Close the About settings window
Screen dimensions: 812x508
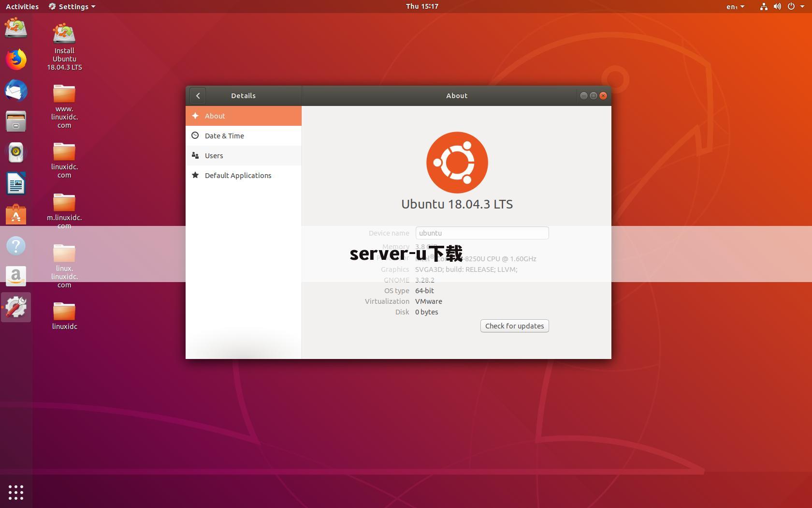pyautogui.click(x=603, y=96)
